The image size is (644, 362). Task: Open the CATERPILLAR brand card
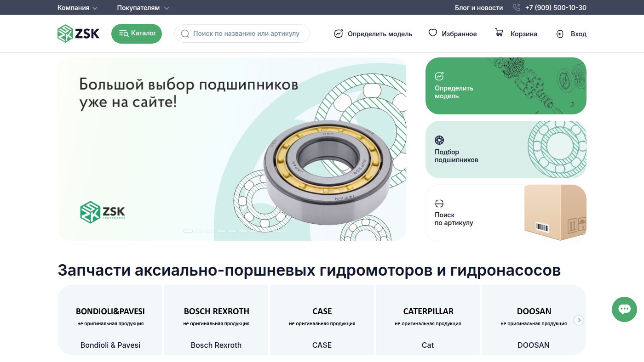(x=428, y=320)
